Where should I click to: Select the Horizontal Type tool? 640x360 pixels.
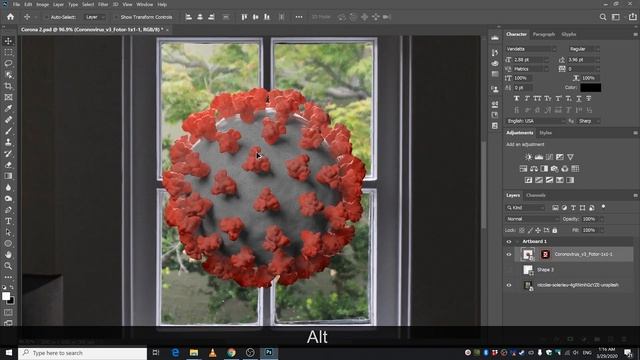click(8, 221)
